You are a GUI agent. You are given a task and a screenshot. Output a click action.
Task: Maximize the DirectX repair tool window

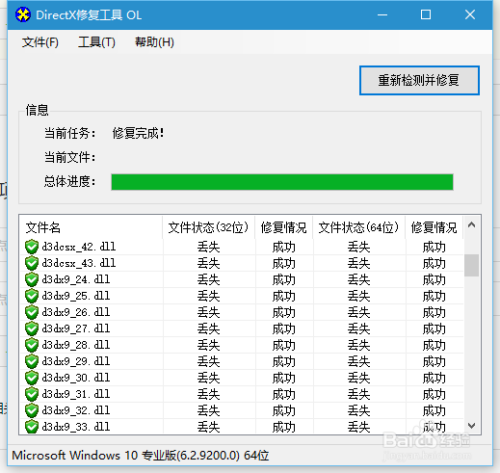[x=426, y=15]
